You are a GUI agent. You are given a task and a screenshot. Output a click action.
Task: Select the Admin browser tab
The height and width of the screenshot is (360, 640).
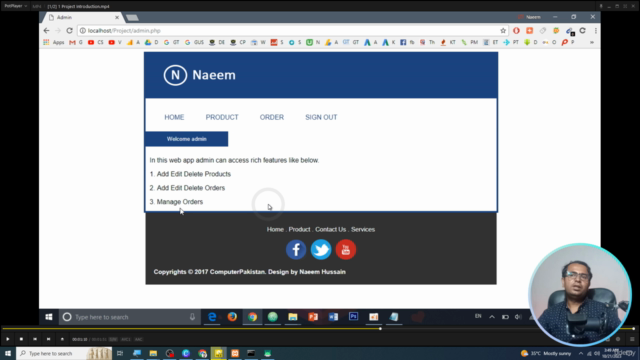tap(84, 18)
